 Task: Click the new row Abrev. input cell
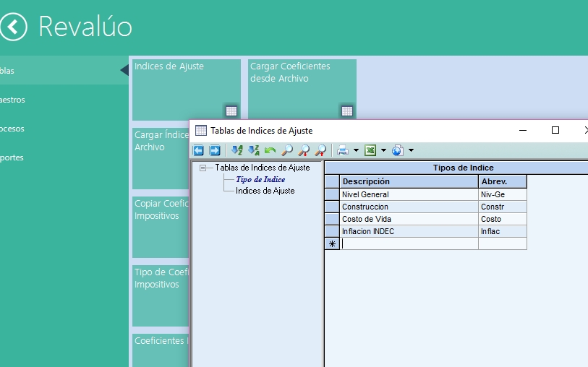pyautogui.click(x=503, y=243)
